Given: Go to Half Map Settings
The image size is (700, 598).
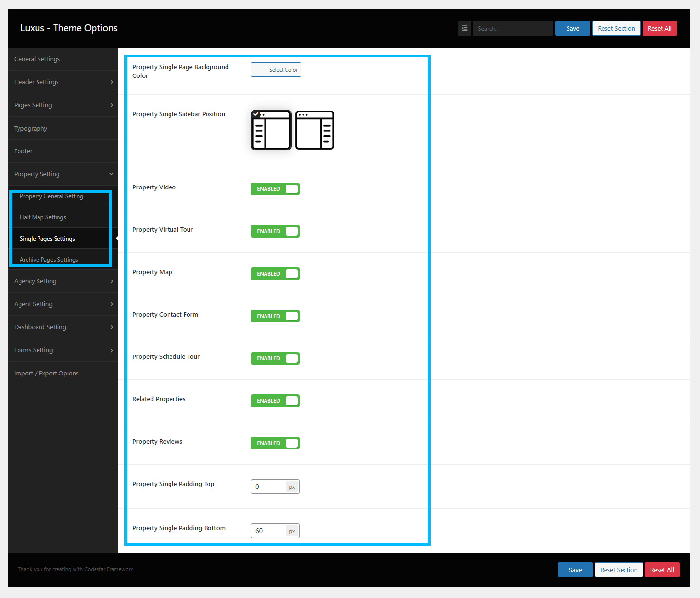Looking at the screenshot, I should (43, 217).
